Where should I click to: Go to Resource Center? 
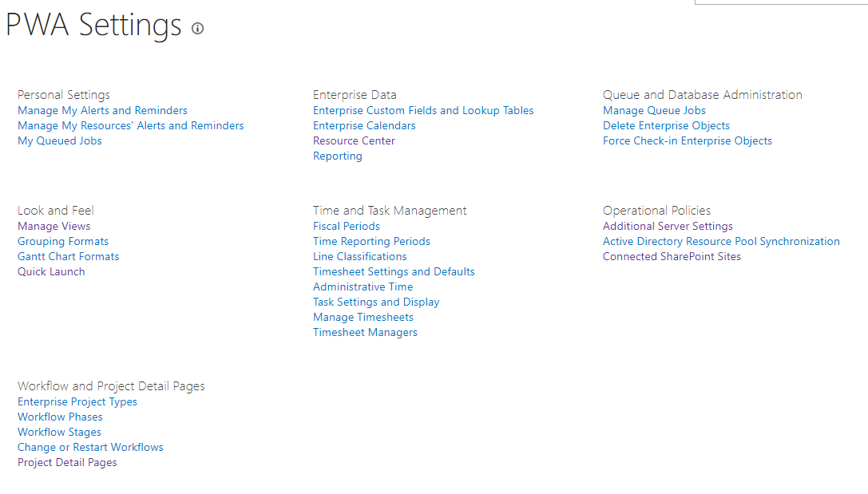pyautogui.click(x=355, y=141)
